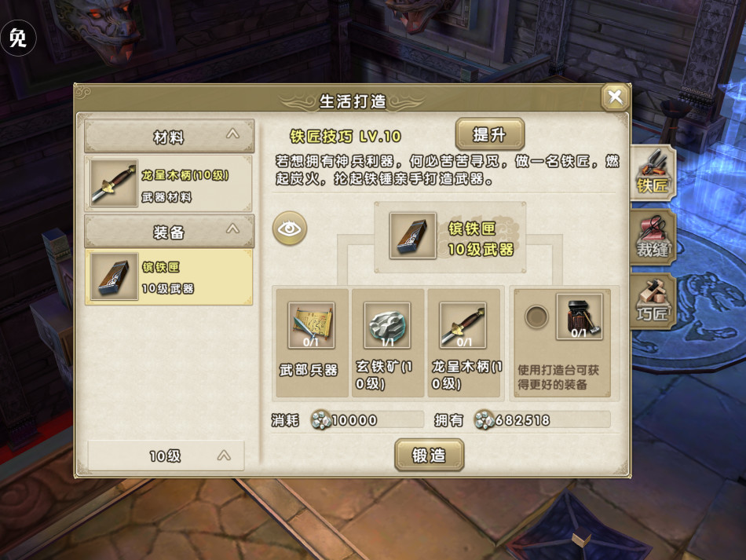This screenshot has height=560, width=746.
Task: Switch to the 巧匠 craftsman tab
Action: click(x=653, y=302)
